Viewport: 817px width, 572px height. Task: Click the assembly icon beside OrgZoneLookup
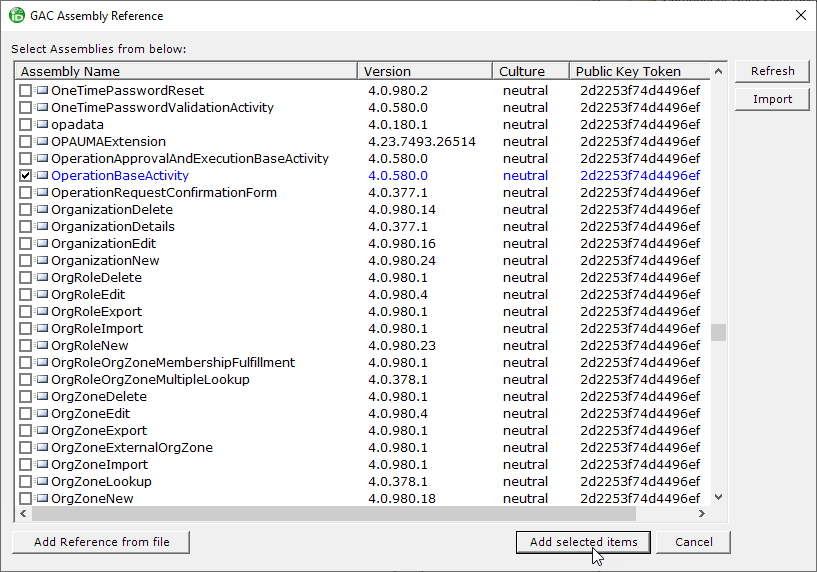tap(42, 482)
